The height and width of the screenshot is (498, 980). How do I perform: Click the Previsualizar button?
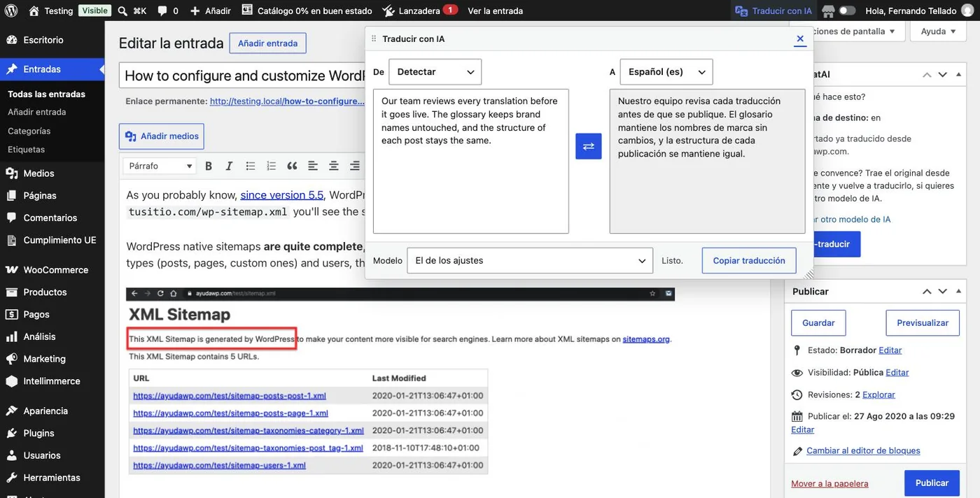923,323
